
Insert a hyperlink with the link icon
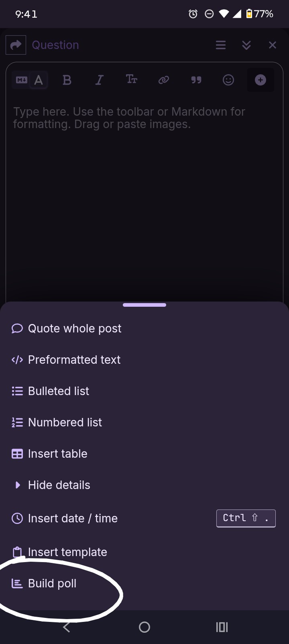(x=164, y=80)
